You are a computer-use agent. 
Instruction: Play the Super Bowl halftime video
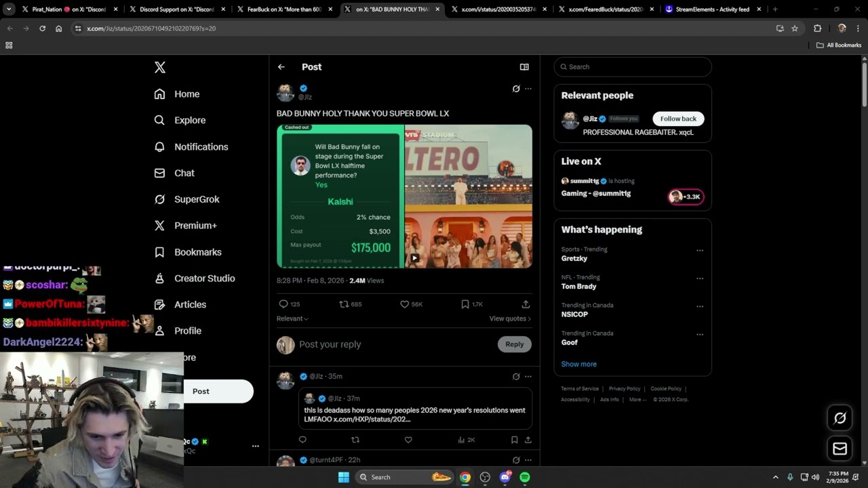[414, 258]
